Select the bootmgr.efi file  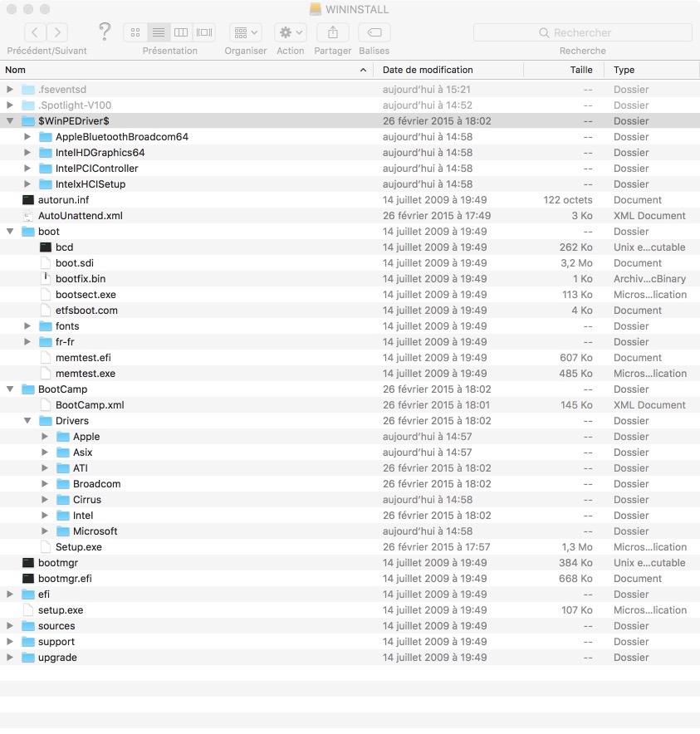click(x=65, y=579)
